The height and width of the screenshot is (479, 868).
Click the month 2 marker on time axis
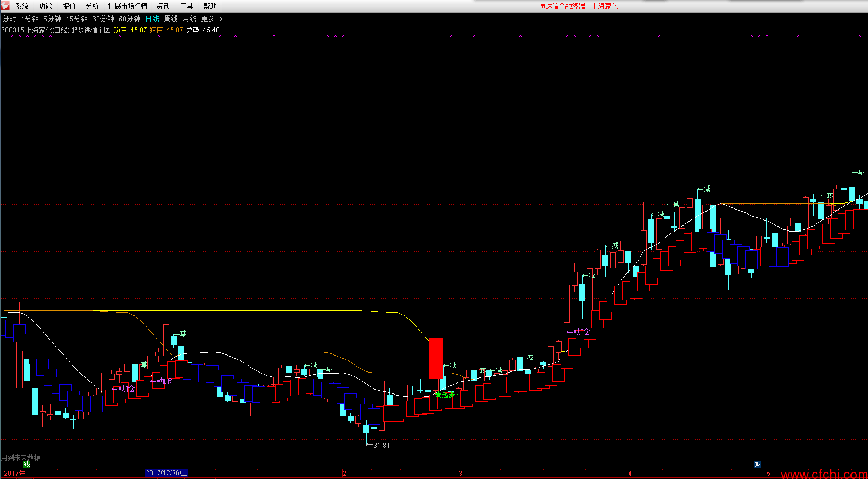click(345, 474)
